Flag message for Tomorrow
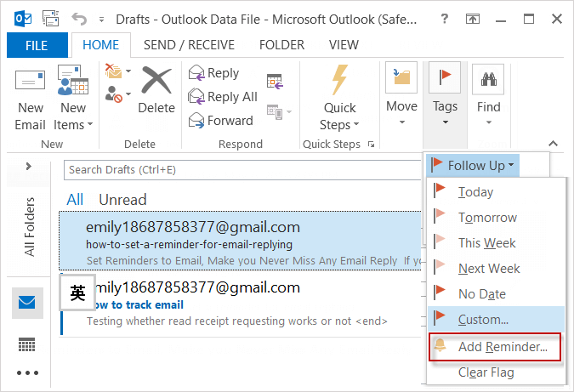Image resolution: width=574 pixels, height=392 pixels. [x=495, y=218]
